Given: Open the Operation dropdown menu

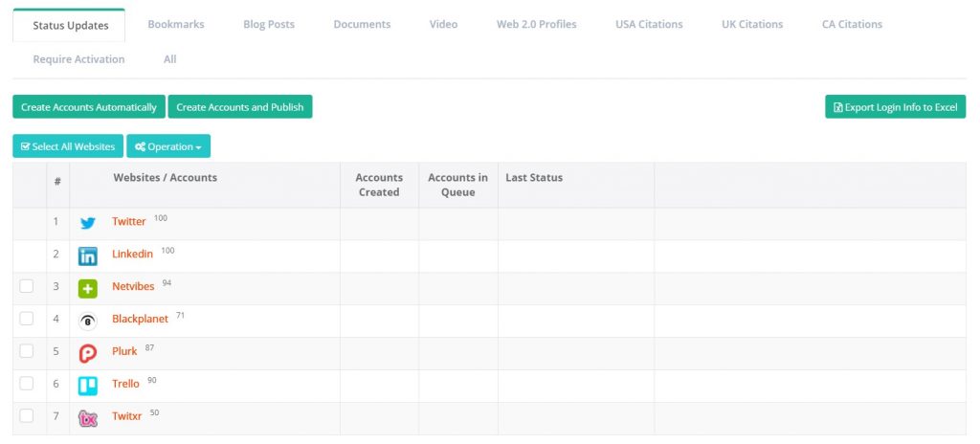Looking at the screenshot, I should click(x=168, y=146).
